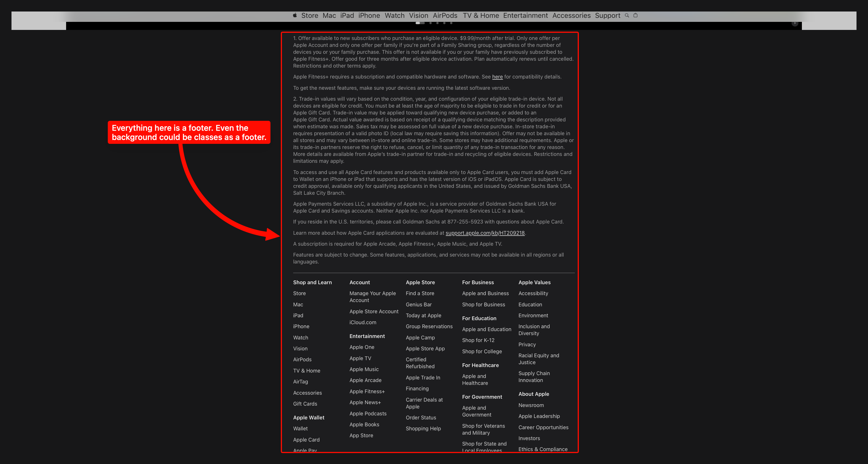Open the Entertainment navigation menu

click(525, 16)
